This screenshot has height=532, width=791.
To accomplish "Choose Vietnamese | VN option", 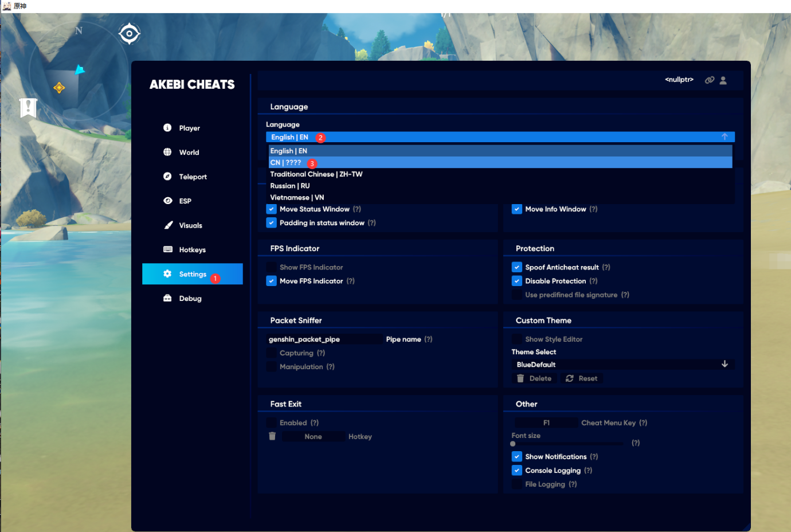I will (x=500, y=198).
